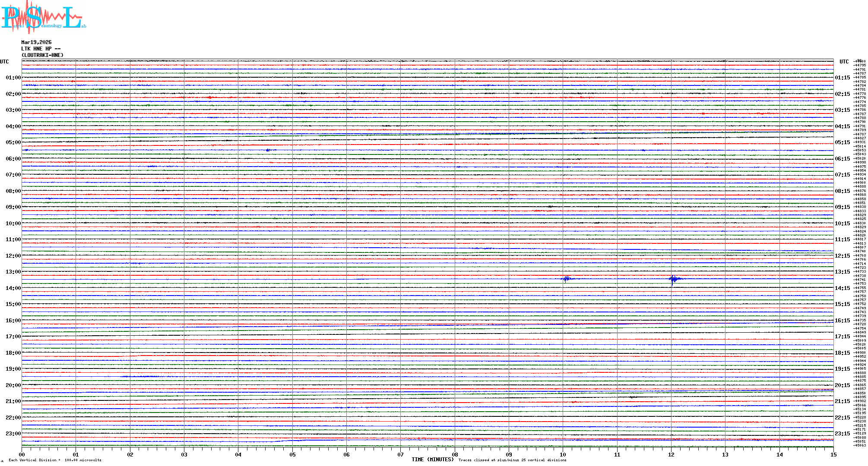Click the left UTC axis label
Image resolution: width=868 pixels, height=466 pixels.
(4, 62)
